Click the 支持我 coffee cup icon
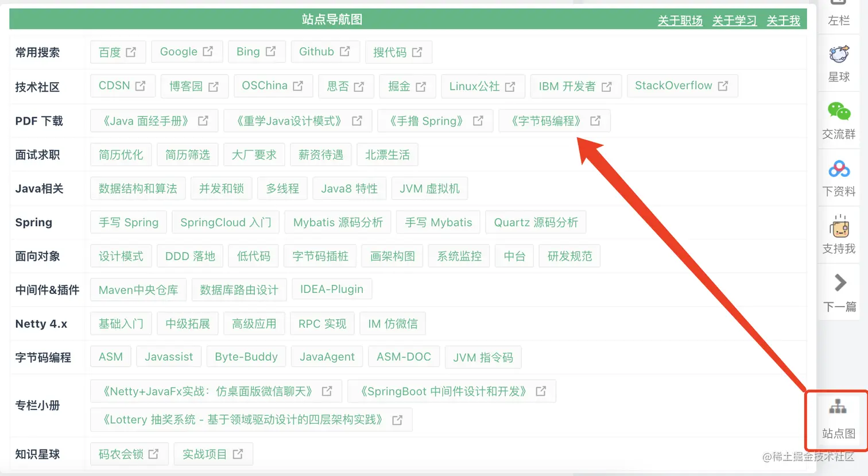868x476 pixels. tap(839, 226)
